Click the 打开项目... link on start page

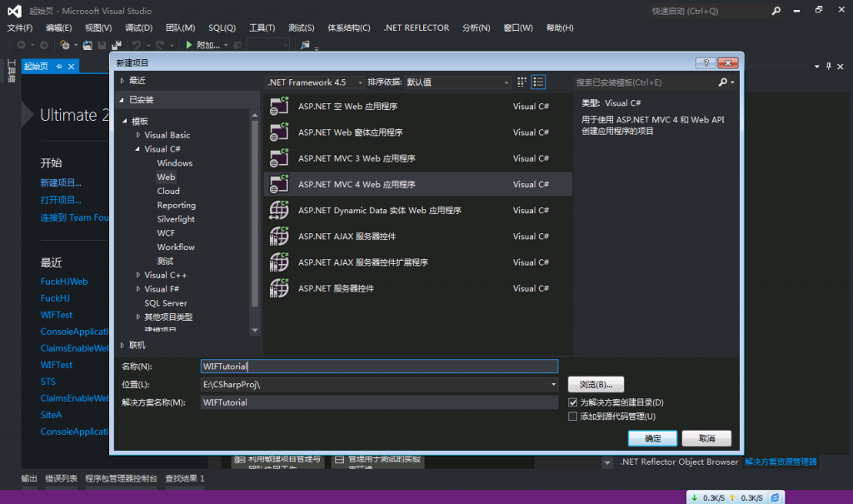pos(61,200)
